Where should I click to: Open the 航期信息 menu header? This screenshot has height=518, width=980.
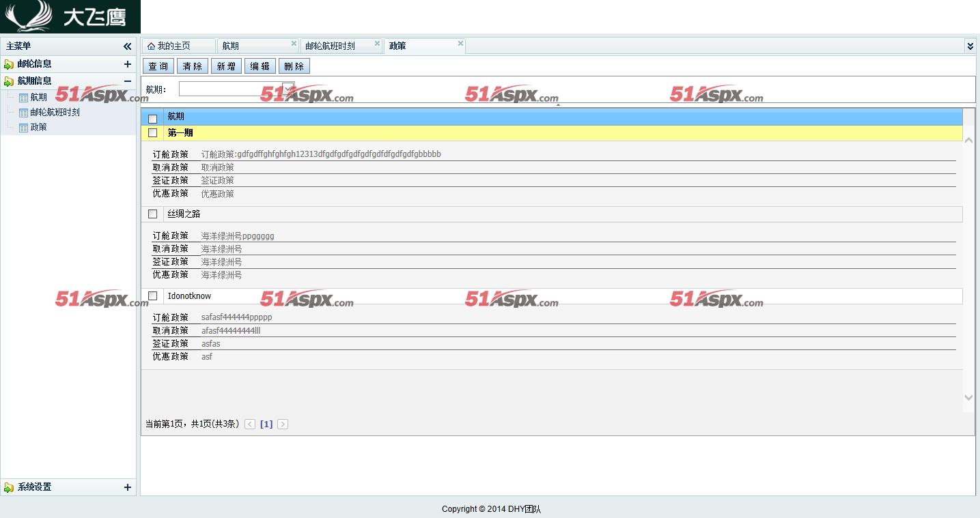click(68, 81)
